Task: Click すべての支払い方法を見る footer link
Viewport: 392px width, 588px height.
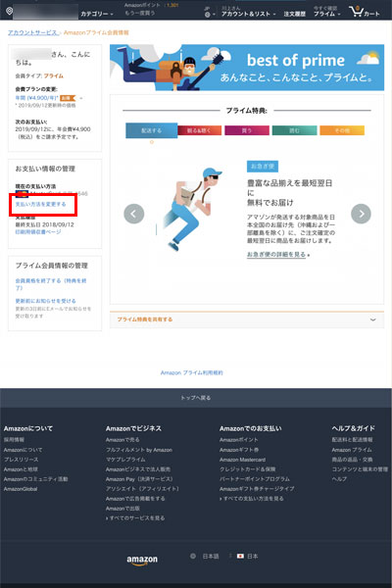Action: click(253, 499)
